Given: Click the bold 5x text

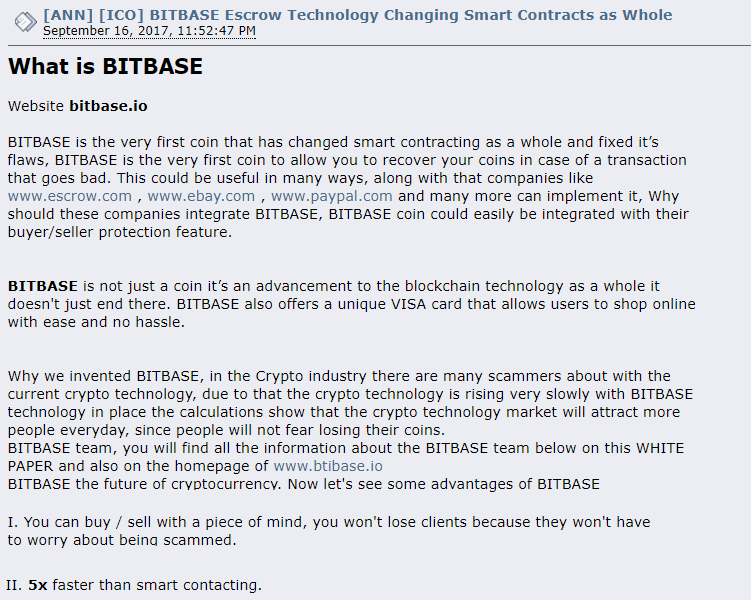Looking at the screenshot, I should pyautogui.click(x=38, y=585).
